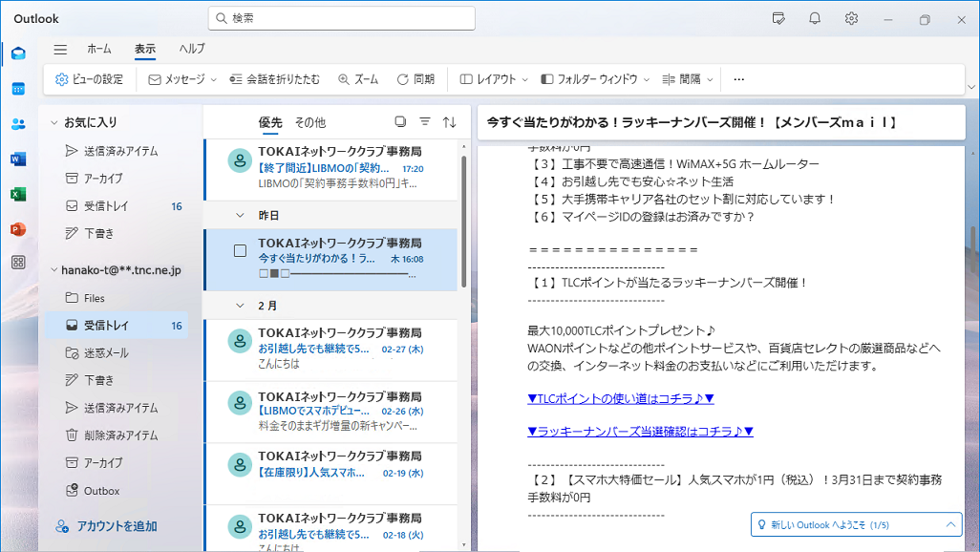Open the settings gear in title bar
Viewport: 980px width, 552px height.
(851, 18)
